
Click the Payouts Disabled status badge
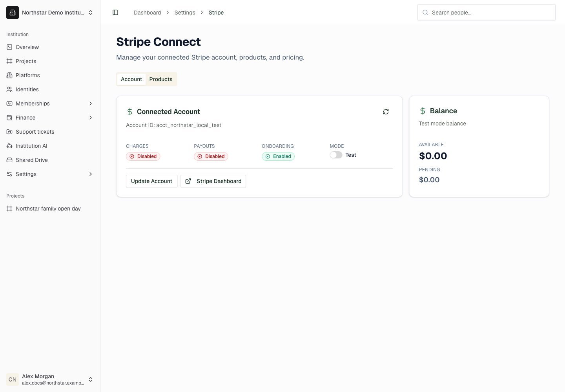pos(211,156)
